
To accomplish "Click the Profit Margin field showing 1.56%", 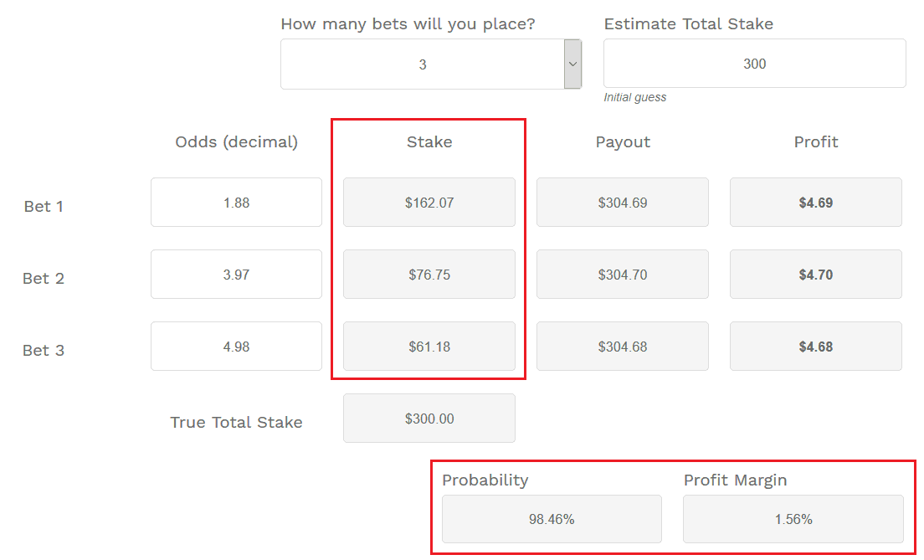I will point(792,518).
